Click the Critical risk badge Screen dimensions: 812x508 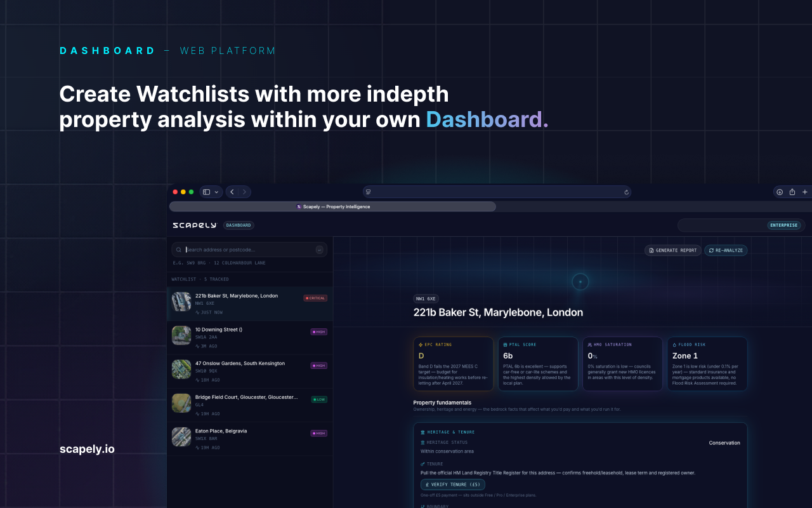coord(315,298)
